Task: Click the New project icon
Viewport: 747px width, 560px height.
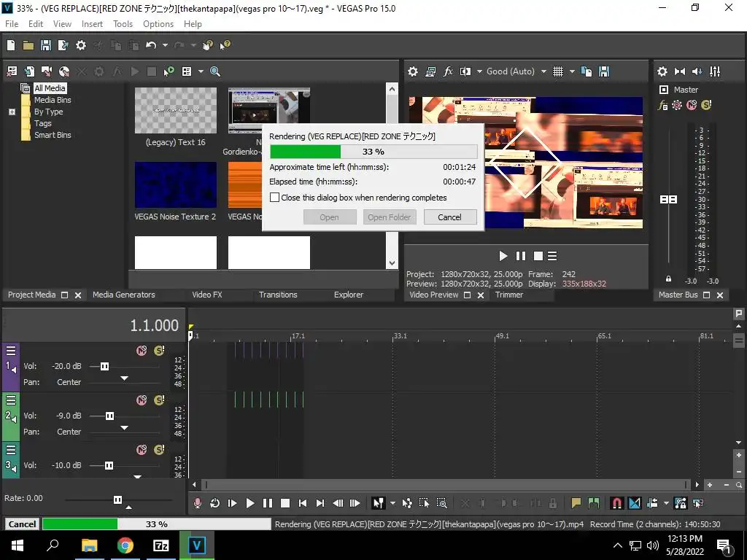Action: pos(11,45)
